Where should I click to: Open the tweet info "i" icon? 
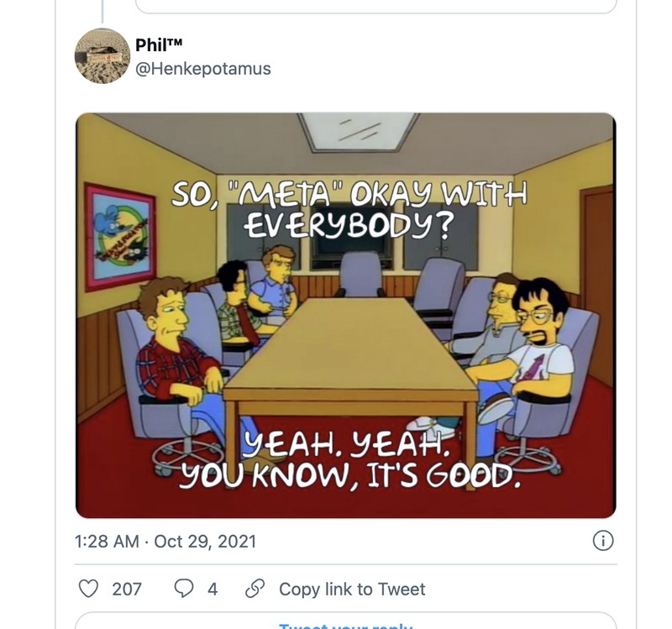tap(603, 543)
